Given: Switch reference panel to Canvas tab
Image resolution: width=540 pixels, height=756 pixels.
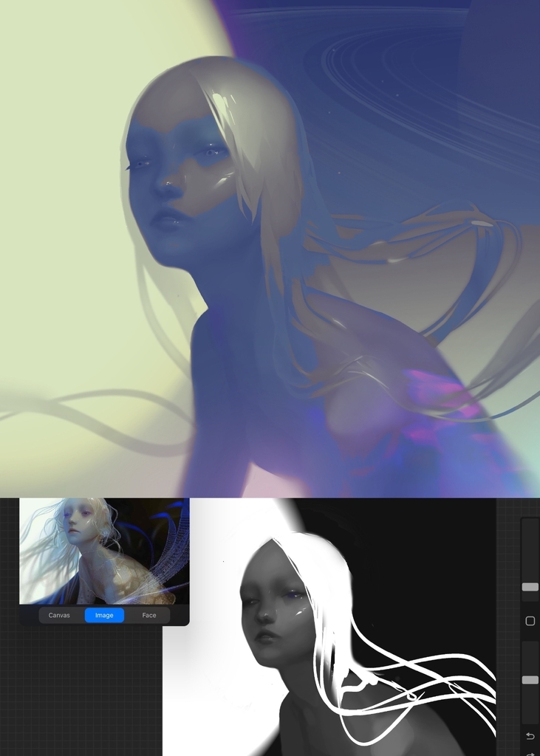Looking at the screenshot, I should point(59,615).
